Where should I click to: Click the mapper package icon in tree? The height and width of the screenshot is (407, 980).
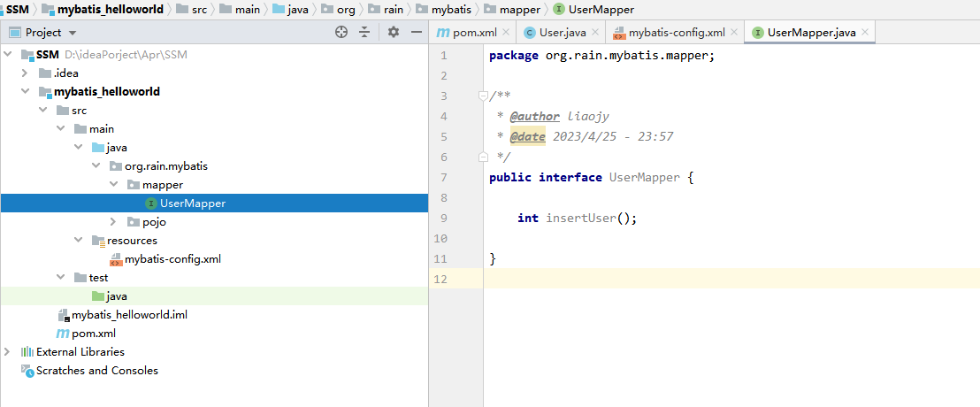(x=134, y=185)
